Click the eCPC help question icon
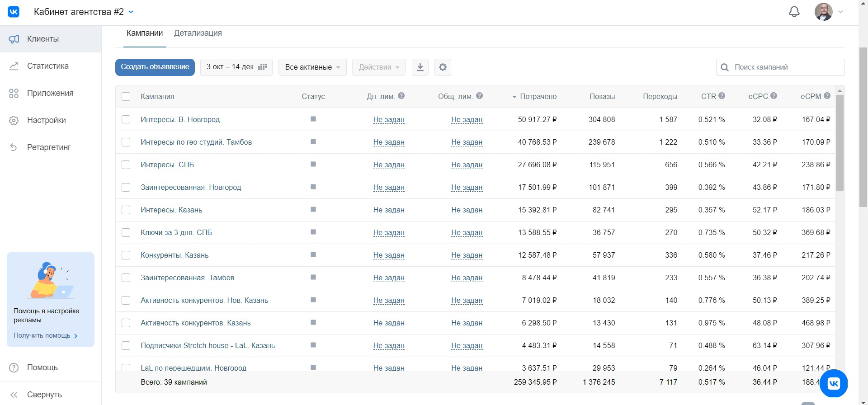Viewport: 868px width, 405px height. tap(774, 96)
